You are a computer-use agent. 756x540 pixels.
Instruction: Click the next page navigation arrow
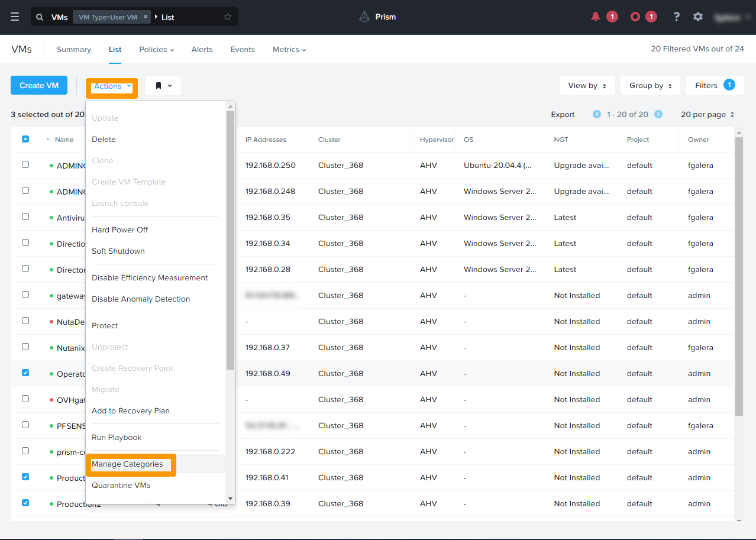click(657, 114)
